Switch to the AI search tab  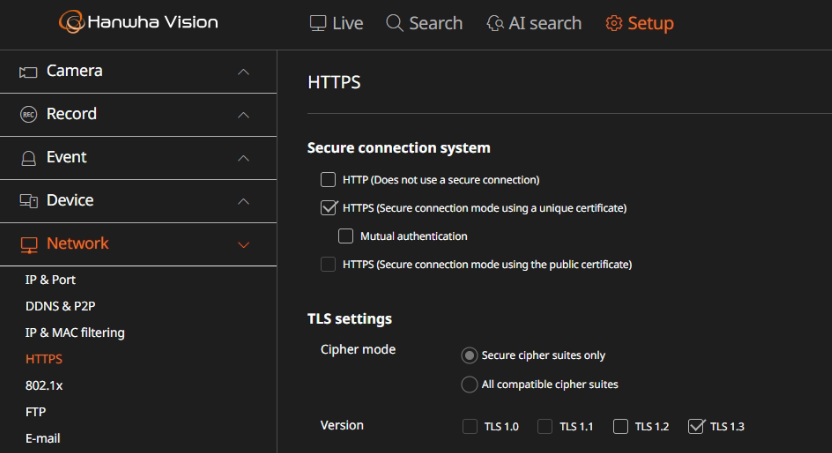(x=534, y=23)
